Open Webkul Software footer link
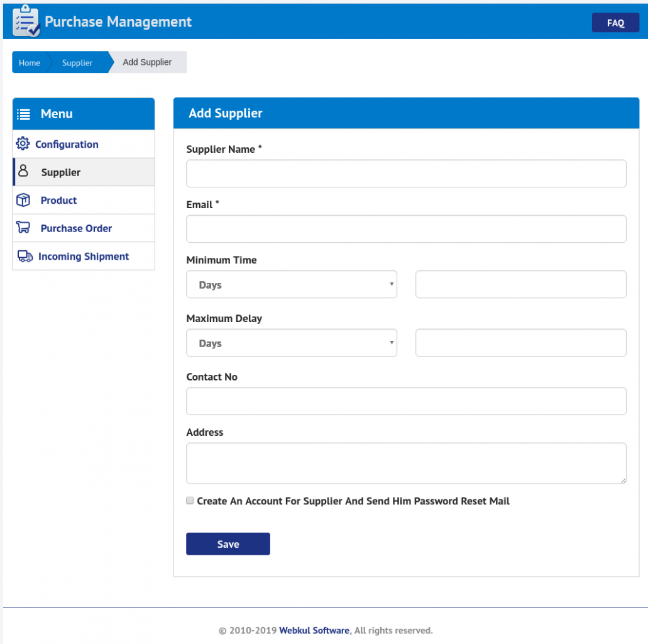 click(314, 630)
